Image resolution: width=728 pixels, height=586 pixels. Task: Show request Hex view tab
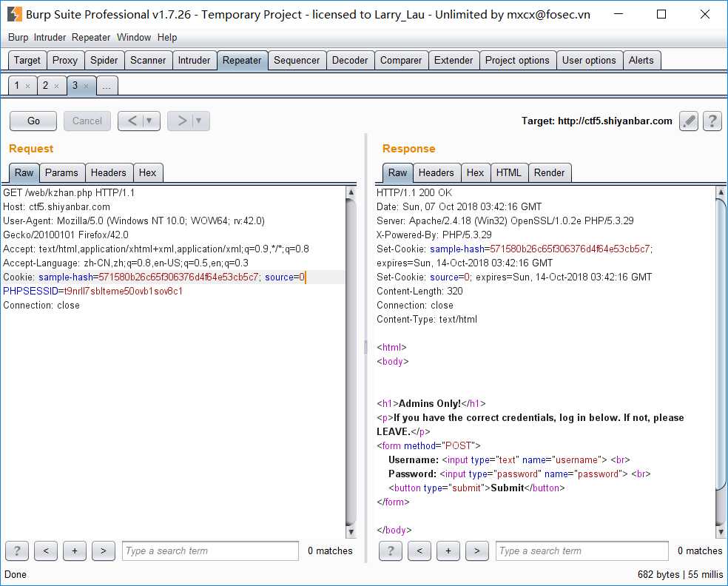[148, 172]
